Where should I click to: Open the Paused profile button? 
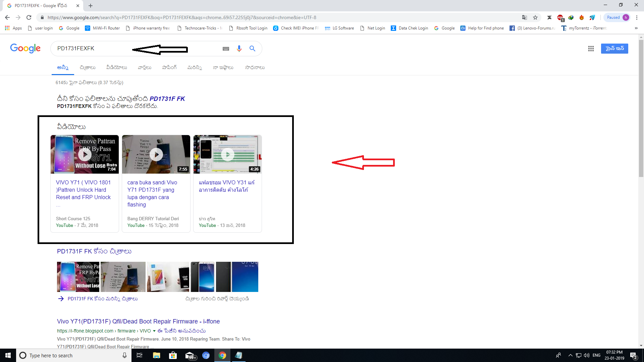click(x=617, y=17)
